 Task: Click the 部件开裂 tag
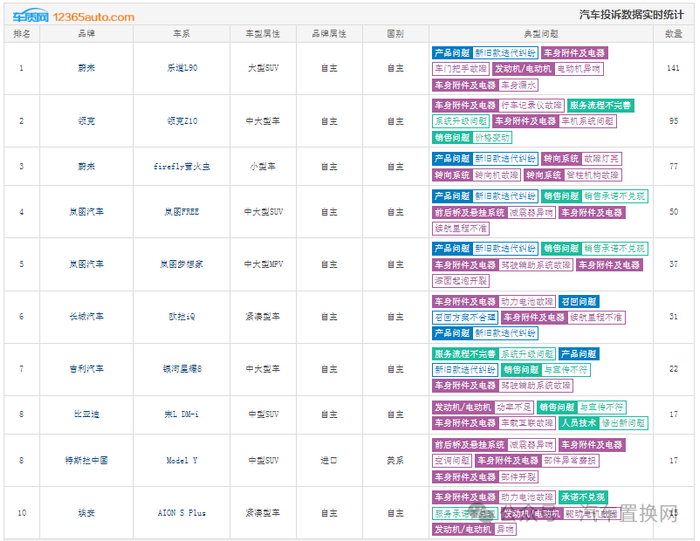518,477
